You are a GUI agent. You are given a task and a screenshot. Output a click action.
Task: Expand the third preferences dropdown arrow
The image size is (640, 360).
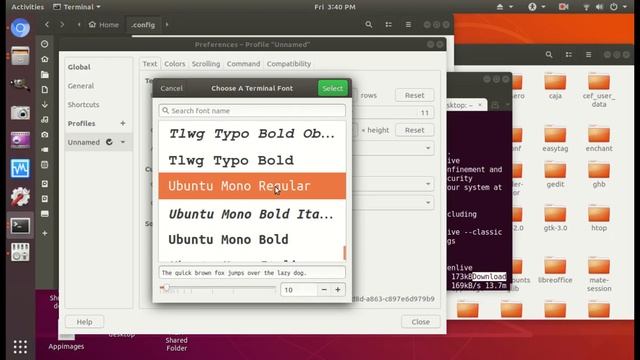[x=428, y=202]
